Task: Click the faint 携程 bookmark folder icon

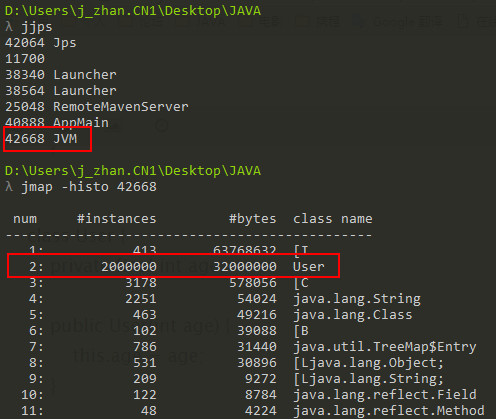Action: (x=303, y=22)
